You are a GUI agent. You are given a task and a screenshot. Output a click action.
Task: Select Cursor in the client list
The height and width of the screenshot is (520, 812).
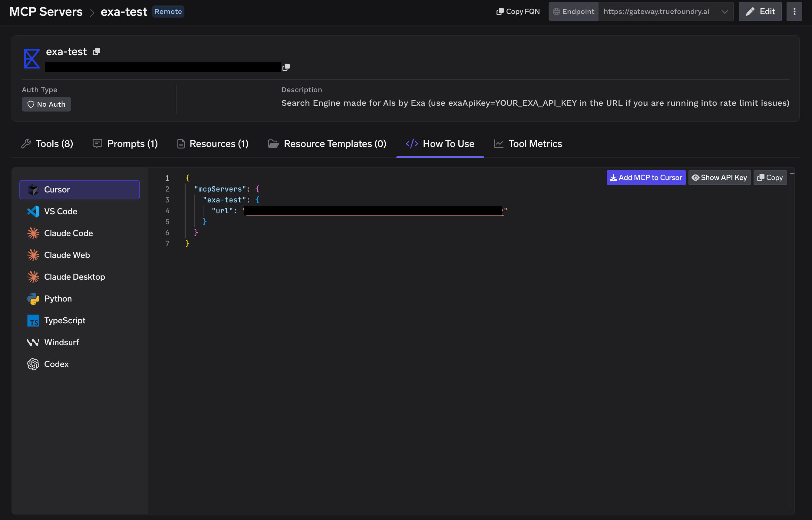[80, 190]
